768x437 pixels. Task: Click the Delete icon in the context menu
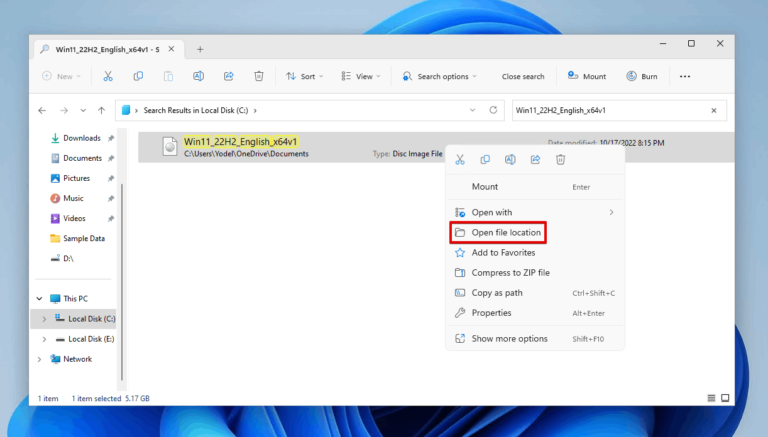click(x=560, y=159)
